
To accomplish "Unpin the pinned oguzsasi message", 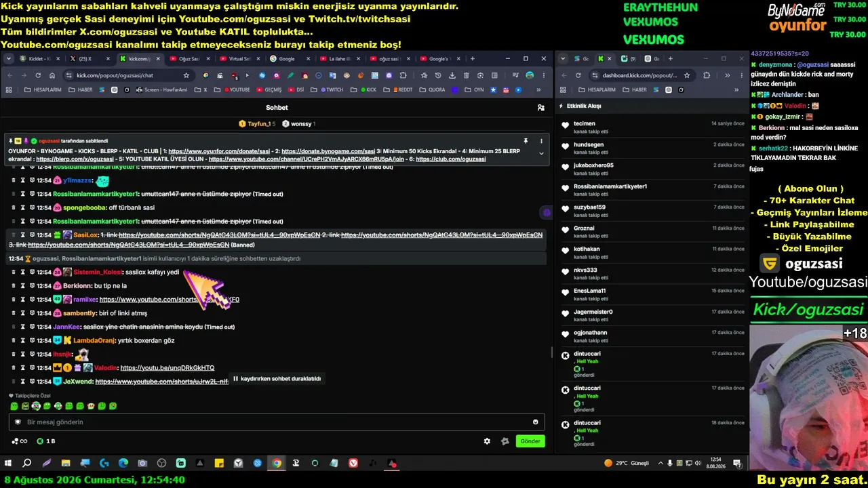I will tap(526, 141).
